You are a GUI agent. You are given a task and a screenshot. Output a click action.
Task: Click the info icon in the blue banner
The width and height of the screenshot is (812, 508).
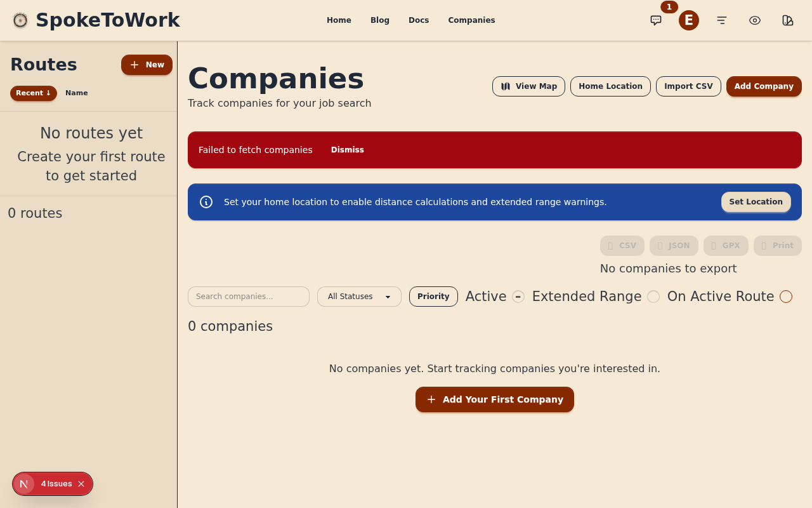click(x=206, y=201)
